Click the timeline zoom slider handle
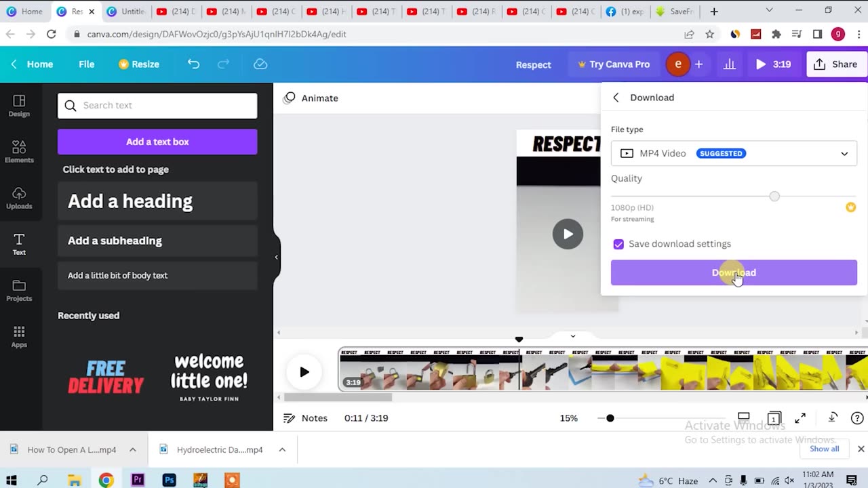Viewport: 868px width, 488px height. [610, 418]
